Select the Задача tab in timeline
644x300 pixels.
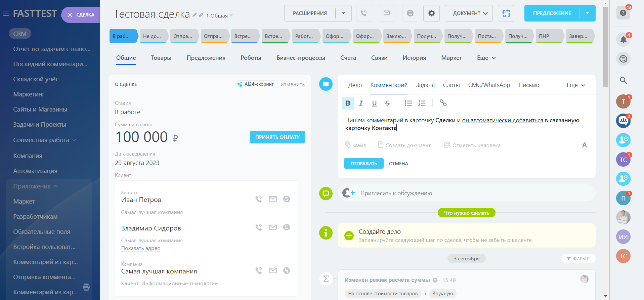click(425, 85)
